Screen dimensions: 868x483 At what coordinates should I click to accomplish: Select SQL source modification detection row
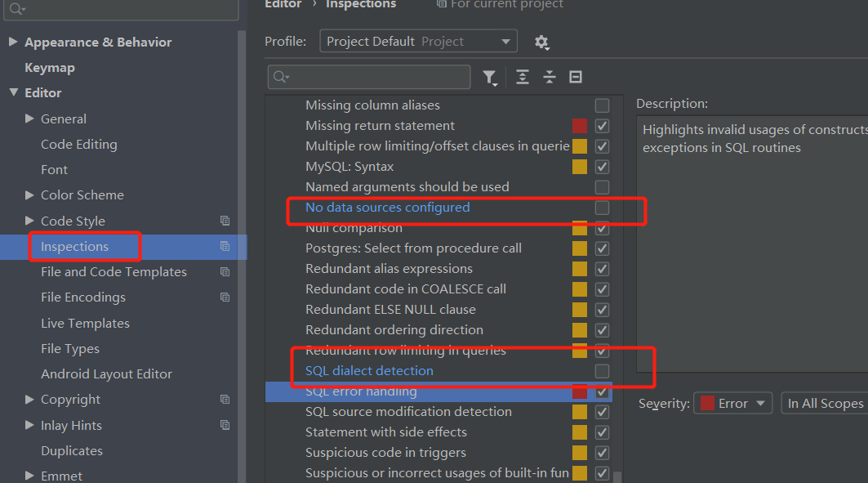[438, 412]
